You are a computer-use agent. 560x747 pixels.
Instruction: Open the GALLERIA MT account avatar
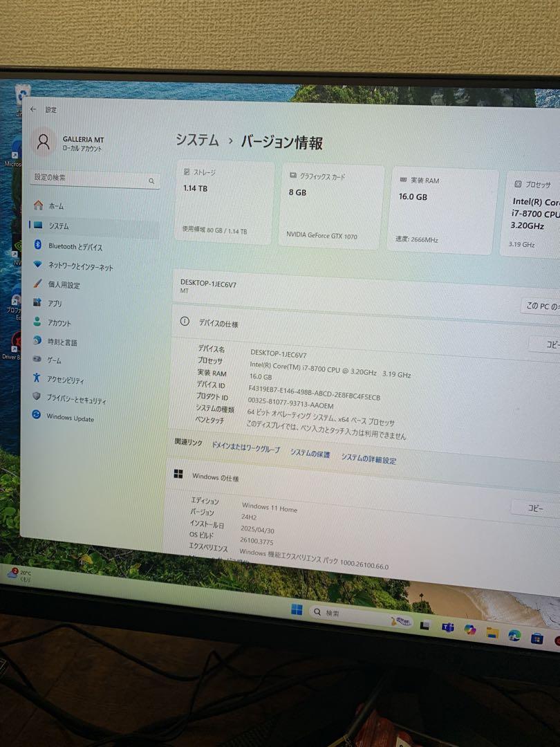(44, 142)
